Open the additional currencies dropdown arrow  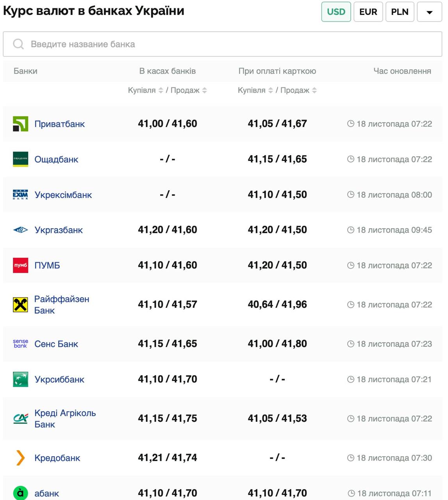click(x=429, y=12)
